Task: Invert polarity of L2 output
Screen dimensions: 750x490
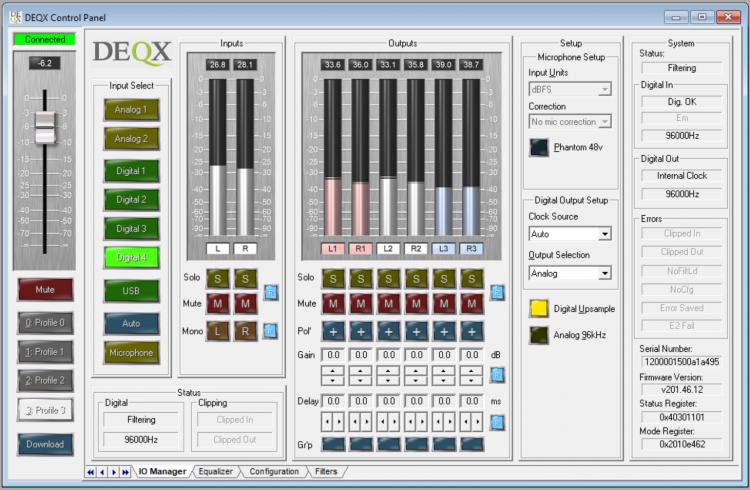Action: (x=388, y=332)
